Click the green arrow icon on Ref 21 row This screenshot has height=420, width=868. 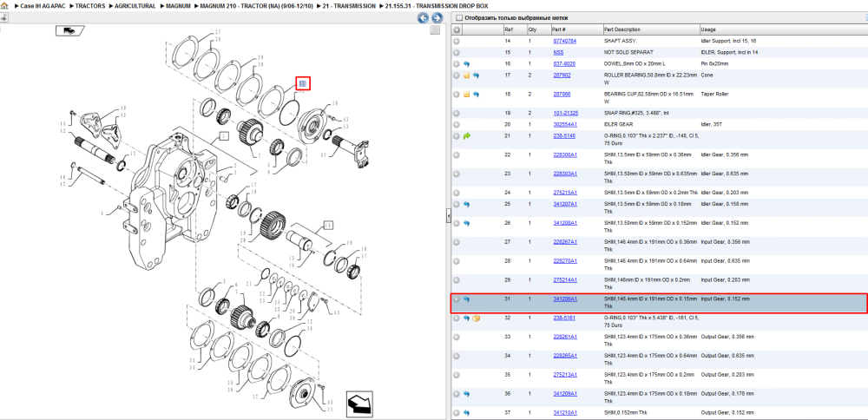pos(467,135)
